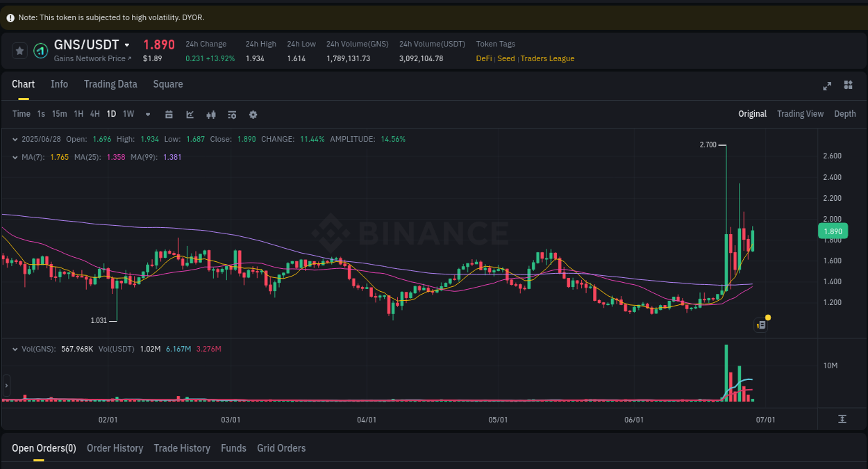Select the 1W timeframe
The image size is (868, 469).
[128, 114]
